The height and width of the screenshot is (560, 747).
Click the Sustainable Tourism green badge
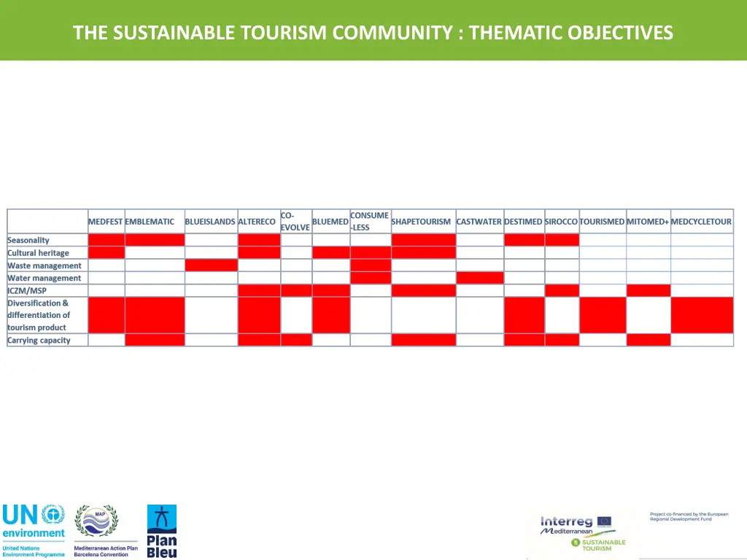point(598,545)
